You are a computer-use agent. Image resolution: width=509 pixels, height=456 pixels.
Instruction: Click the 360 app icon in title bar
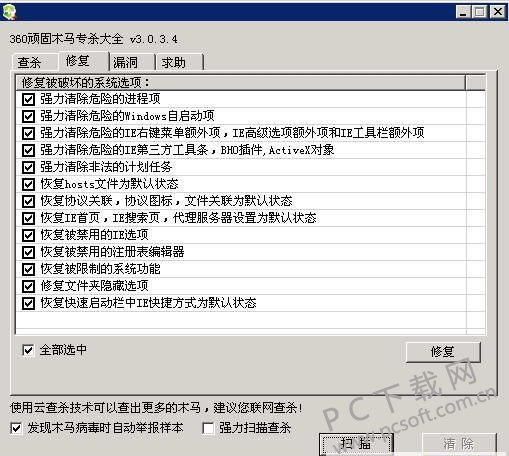click(x=9, y=12)
